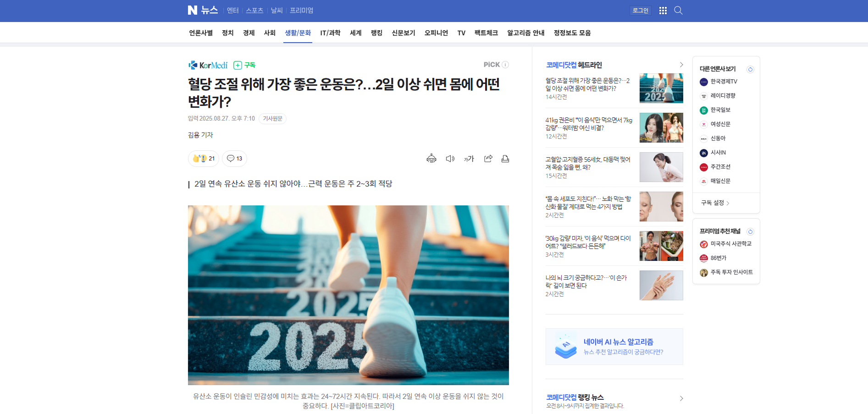This screenshot has width=868, height=414.
Task: Open the 네이버 AI 뉴스 알고리즘 banner
Action: tap(614, 347)
